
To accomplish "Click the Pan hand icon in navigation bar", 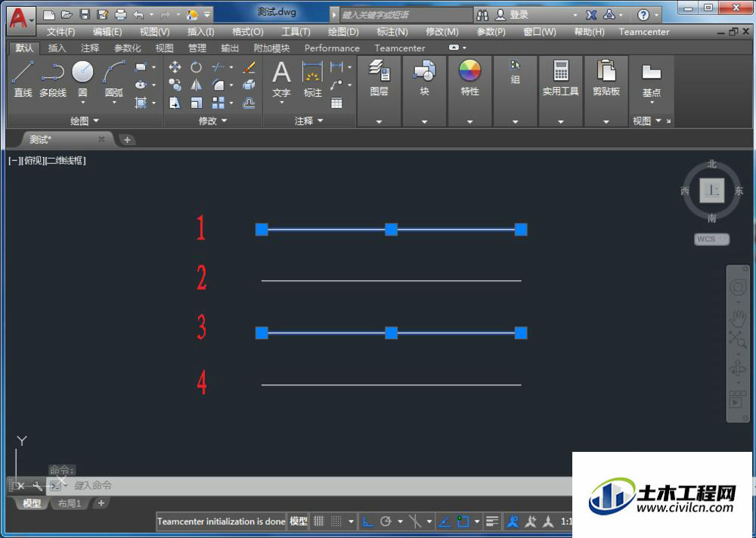I will pos(738,318).
